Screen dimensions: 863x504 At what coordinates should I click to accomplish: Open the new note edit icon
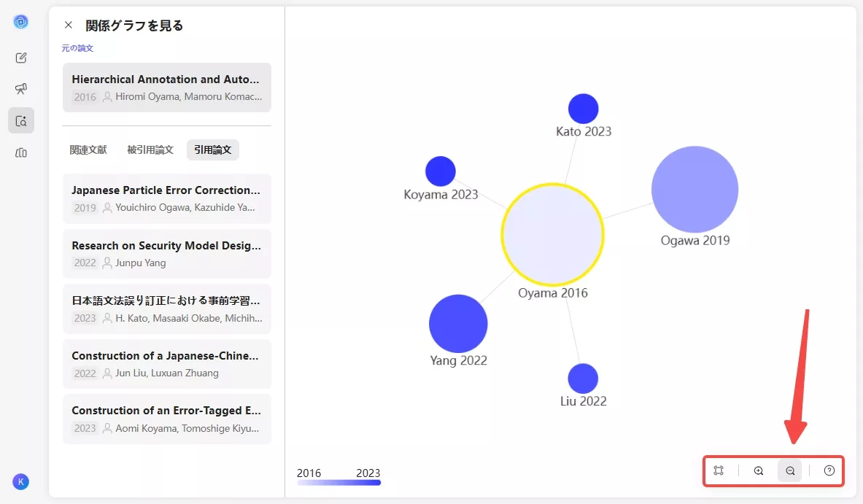click(x=21, y=58)
